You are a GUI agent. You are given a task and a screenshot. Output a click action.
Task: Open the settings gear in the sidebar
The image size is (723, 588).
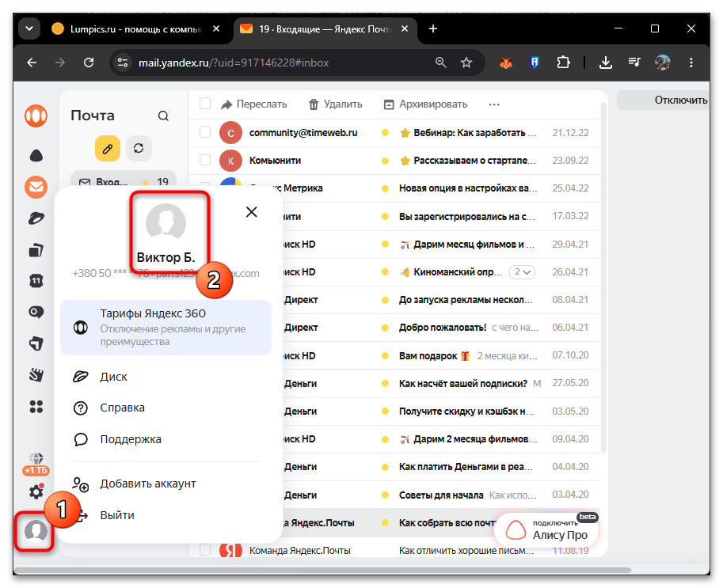pos(36,492)
